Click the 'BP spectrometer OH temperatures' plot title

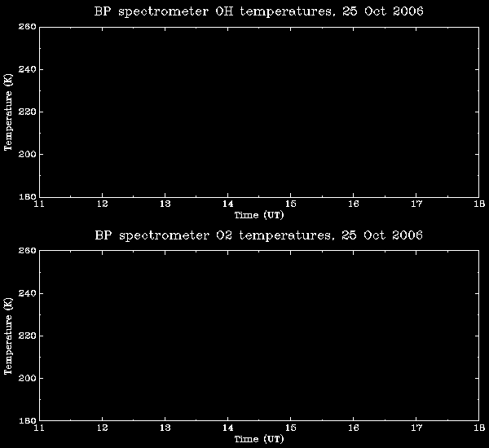click(258, 12)
